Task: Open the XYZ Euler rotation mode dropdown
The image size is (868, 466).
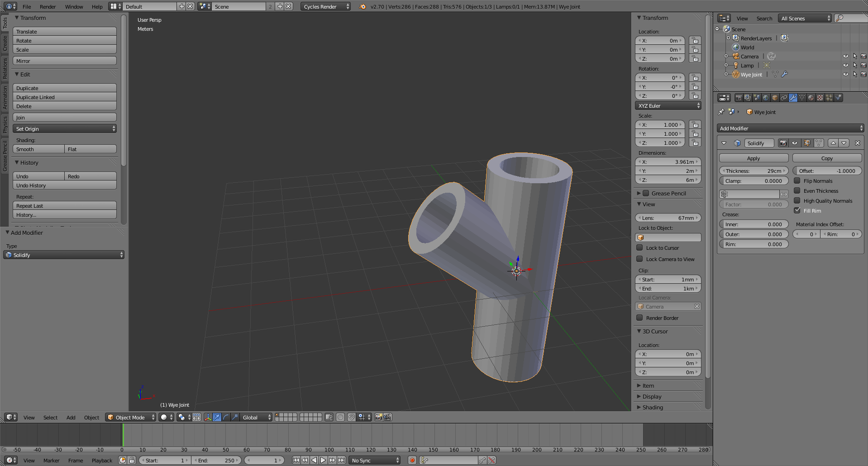Action: pyautogui.click(x=668, y=105)
